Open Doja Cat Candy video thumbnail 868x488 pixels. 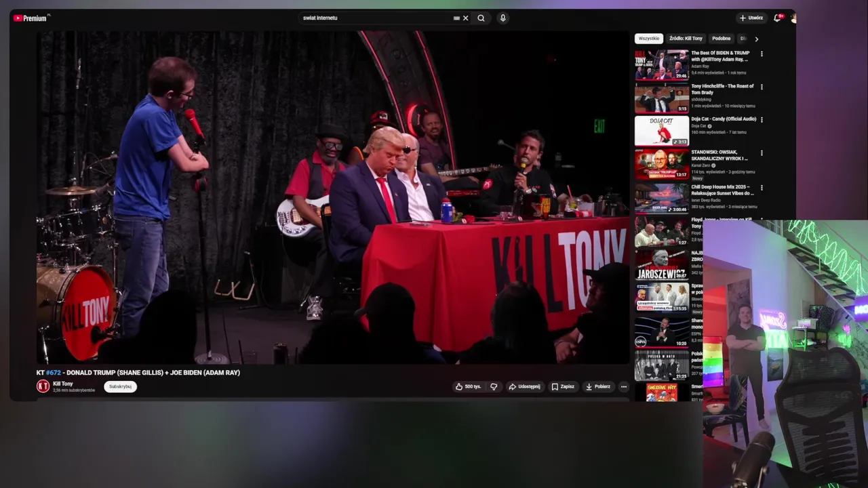pyautogui.click(x=662, y=131)
